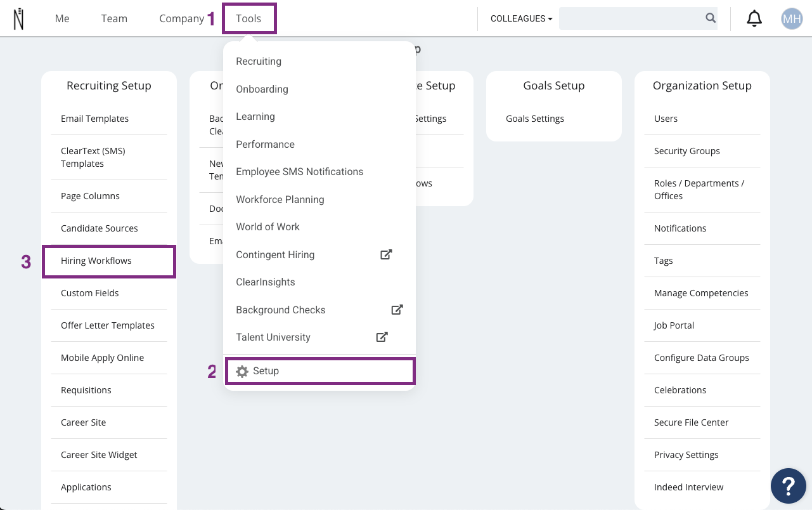Select Recruiting from Tools menu

(259, 62)
